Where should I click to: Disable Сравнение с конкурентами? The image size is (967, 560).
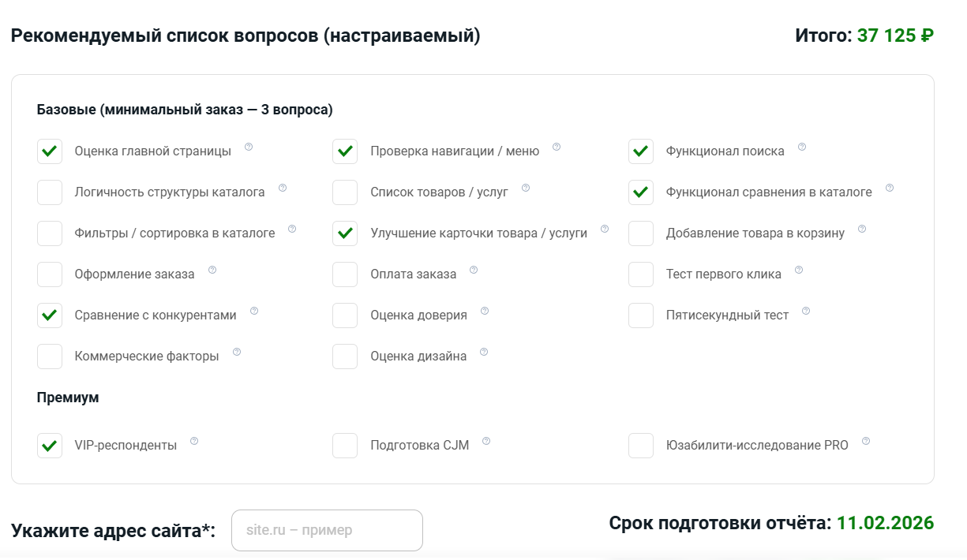49,315
